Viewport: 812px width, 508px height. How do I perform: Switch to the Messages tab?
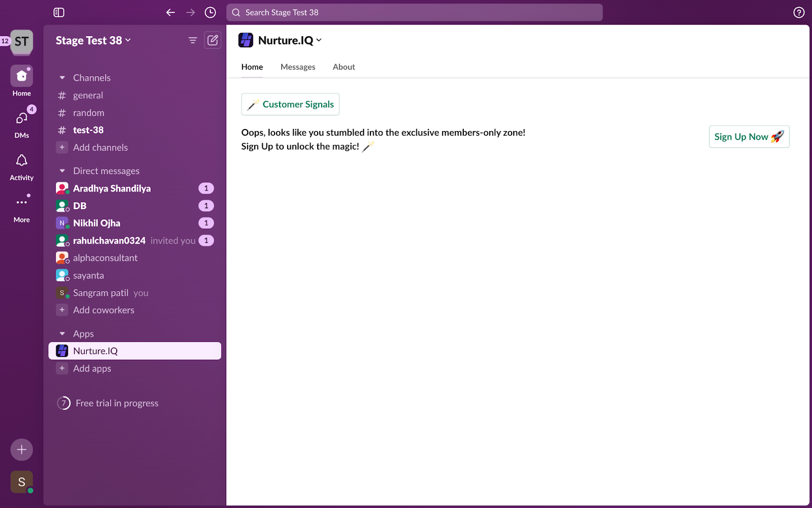point(297,67)
